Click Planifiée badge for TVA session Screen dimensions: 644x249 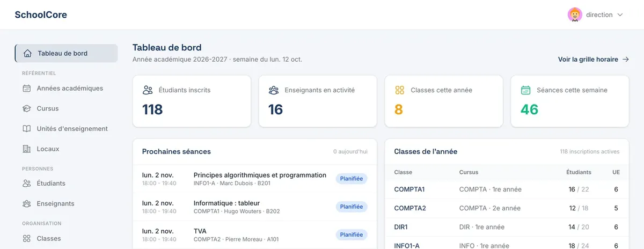click(x=352, y=235)
